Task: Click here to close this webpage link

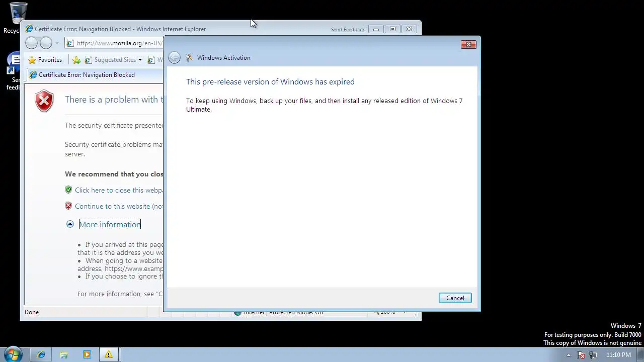Action: pyautogui.click(x=119, y=190)
